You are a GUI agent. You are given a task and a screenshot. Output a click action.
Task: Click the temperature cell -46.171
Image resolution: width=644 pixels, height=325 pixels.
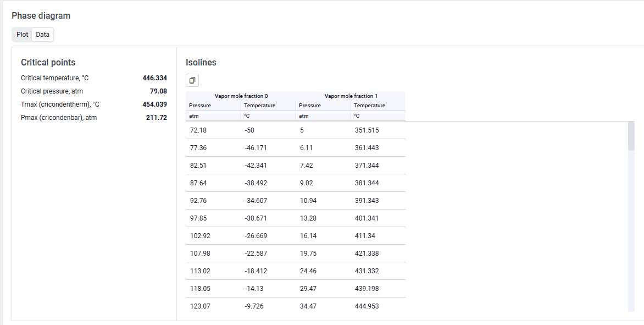click(268, 148)
